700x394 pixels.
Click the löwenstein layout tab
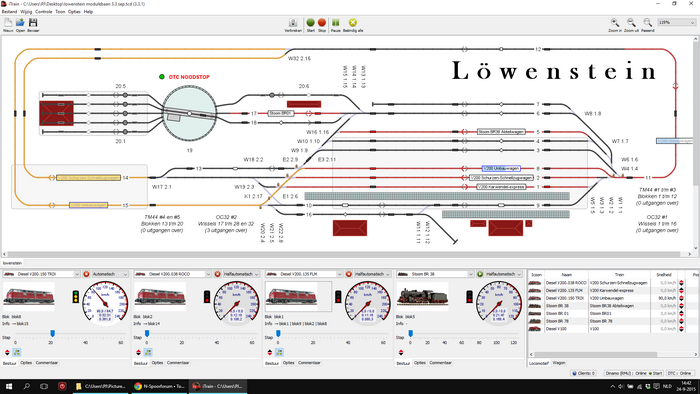click(12, 263)
